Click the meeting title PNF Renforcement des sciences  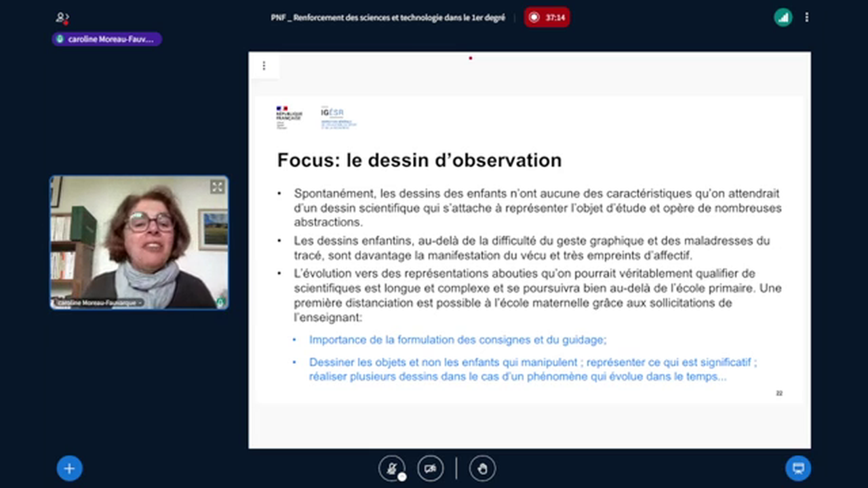point(388,18)
